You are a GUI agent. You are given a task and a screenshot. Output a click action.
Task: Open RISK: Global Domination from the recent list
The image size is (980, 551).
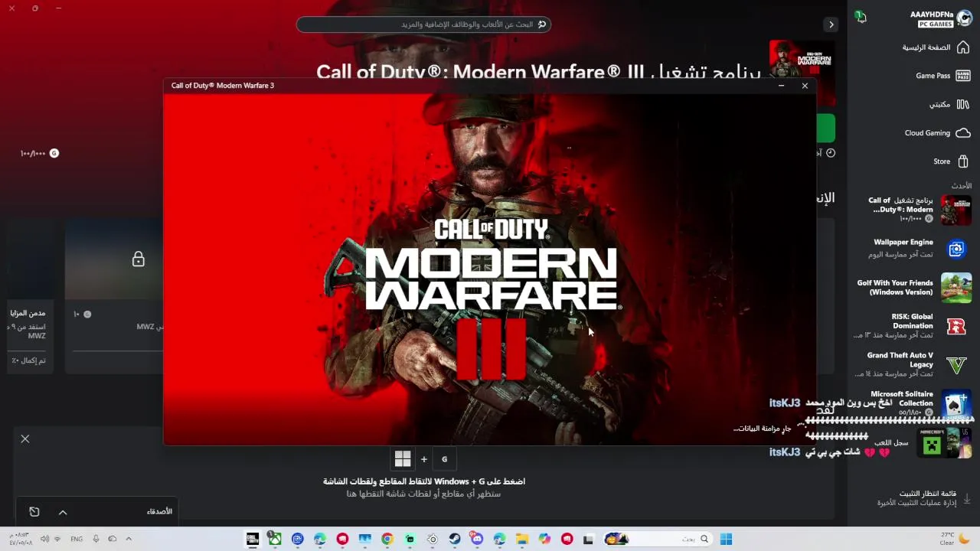point(914,326)
